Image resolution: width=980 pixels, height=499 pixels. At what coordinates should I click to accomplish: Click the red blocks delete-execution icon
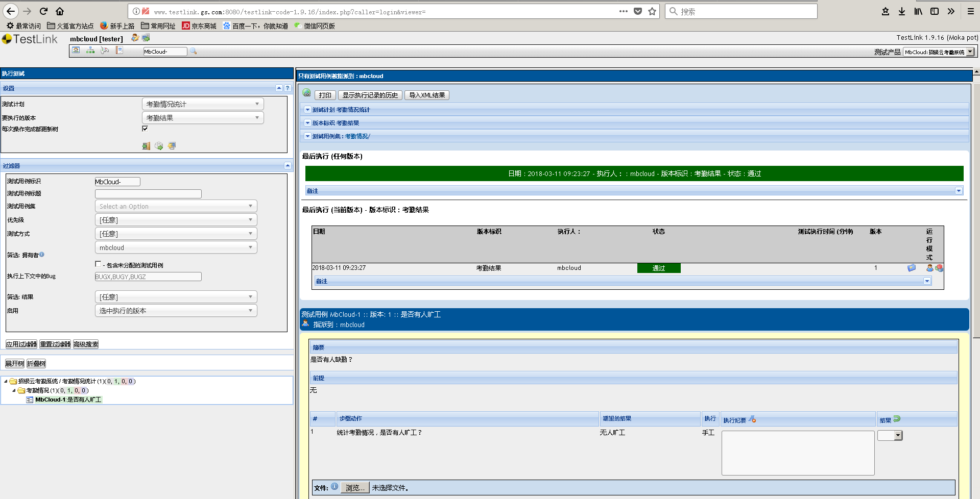[x=939, y=268]
